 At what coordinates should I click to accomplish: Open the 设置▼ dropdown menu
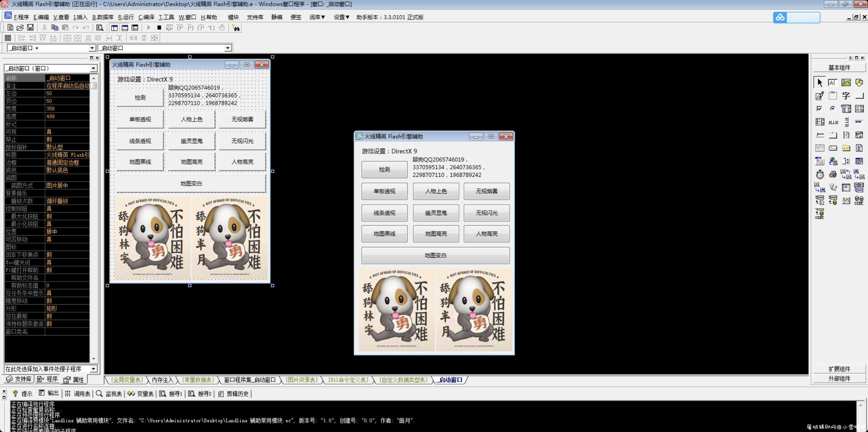pos(341,17)
